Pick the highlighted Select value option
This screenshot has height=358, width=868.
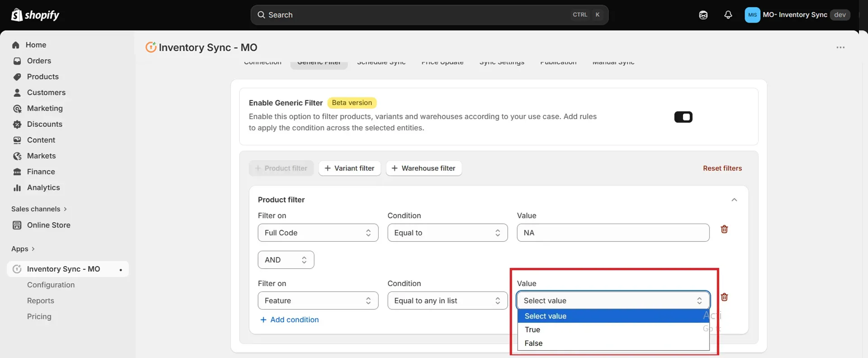pyautogui.click(x=613, y=316)
